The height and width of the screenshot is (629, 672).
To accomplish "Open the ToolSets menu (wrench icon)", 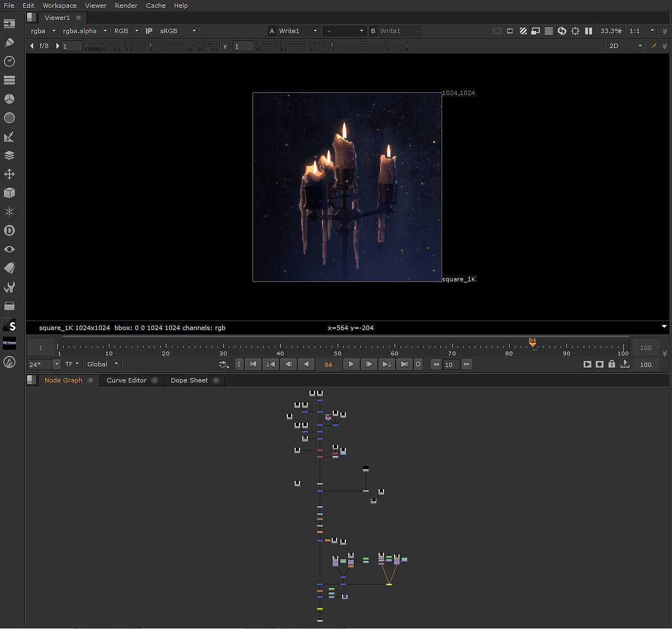I will click(x=9, y=287).
